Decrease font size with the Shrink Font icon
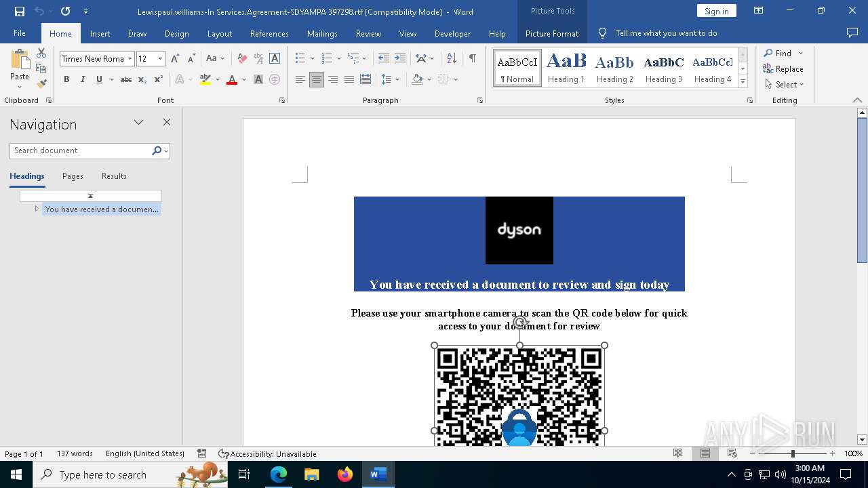868x488 pixels. [191, 58]
